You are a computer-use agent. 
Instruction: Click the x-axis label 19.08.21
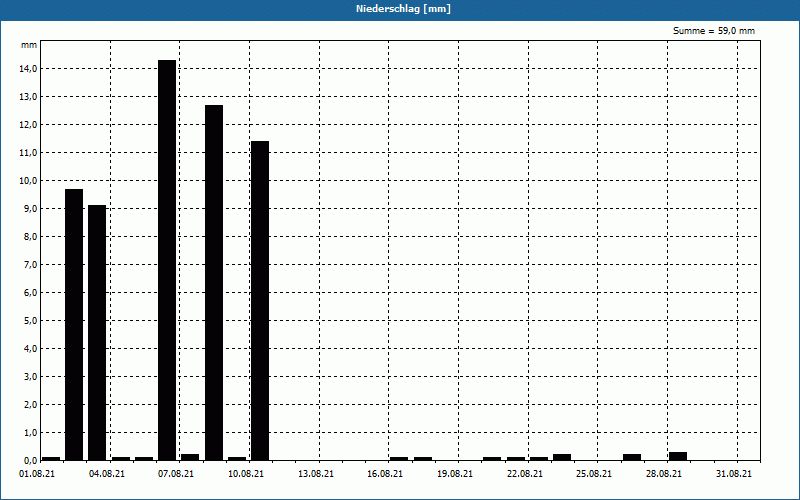click(x=455, y=474)
